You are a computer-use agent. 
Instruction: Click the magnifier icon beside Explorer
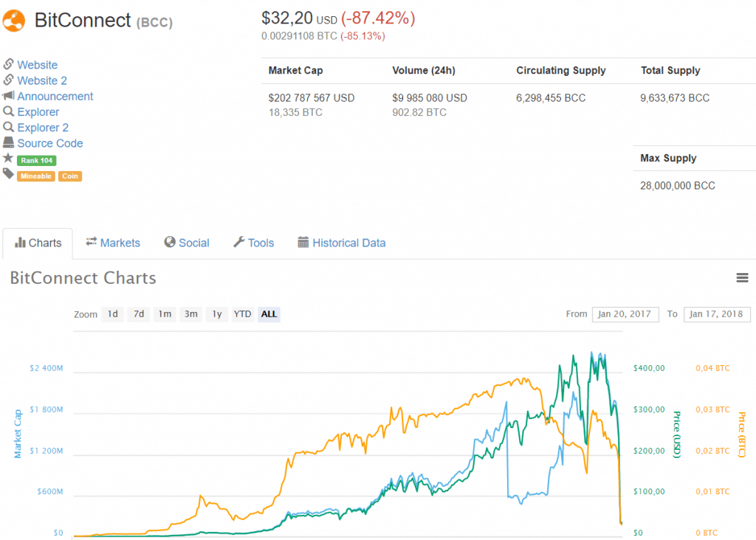[x=8, y=111]
